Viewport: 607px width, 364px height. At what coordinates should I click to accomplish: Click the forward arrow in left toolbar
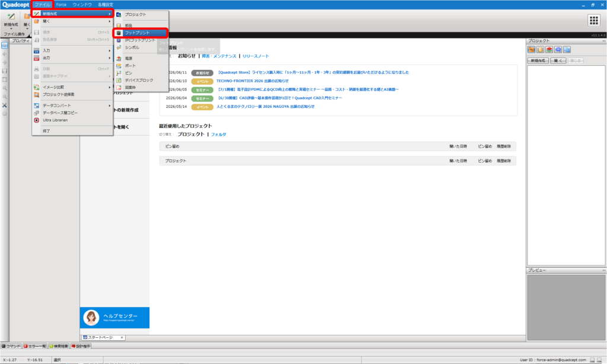click(5, 62)
